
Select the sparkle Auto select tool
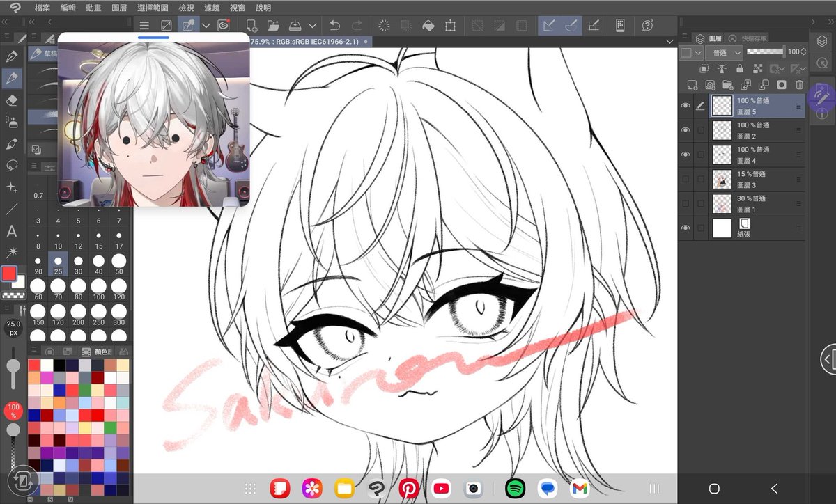[11, 187]
